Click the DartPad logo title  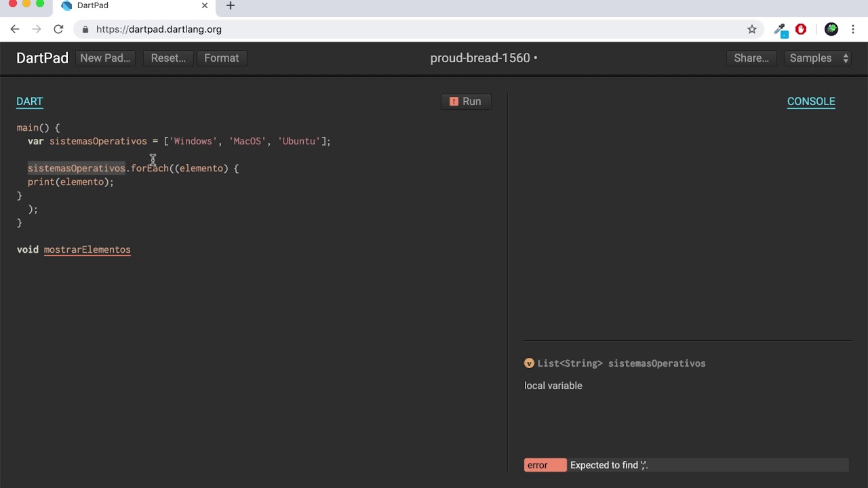42,58
